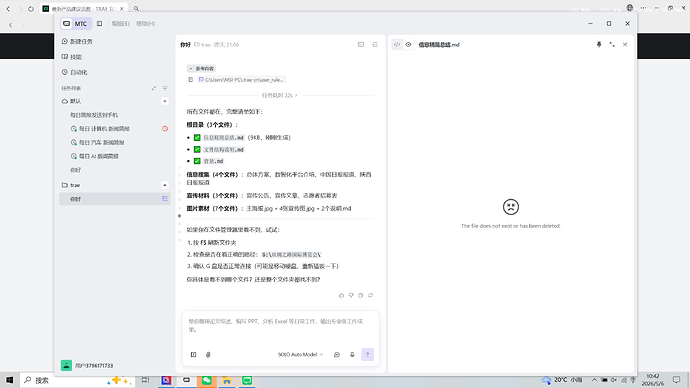The height and width of the screenshot is (388, 690).
Task: Attach a file with the paperclip icon
Action: tap(208, 355)
